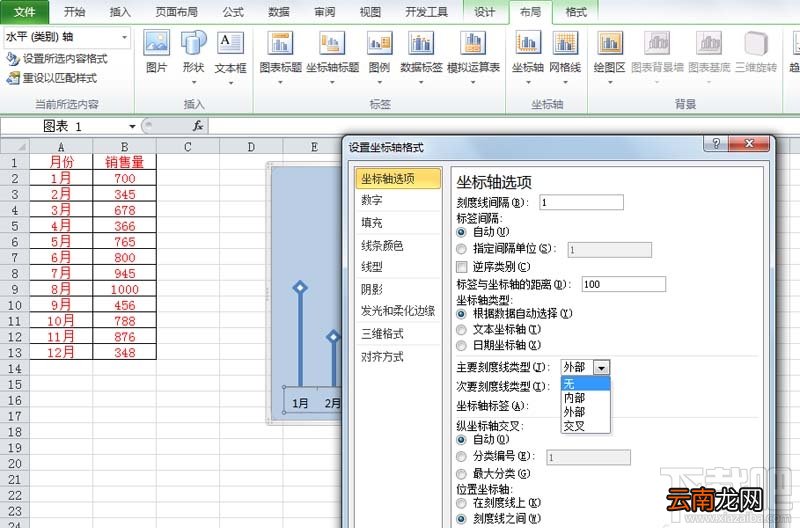Select 最大分类 radio button
800x528 pixels.
(x=461, y=474)
